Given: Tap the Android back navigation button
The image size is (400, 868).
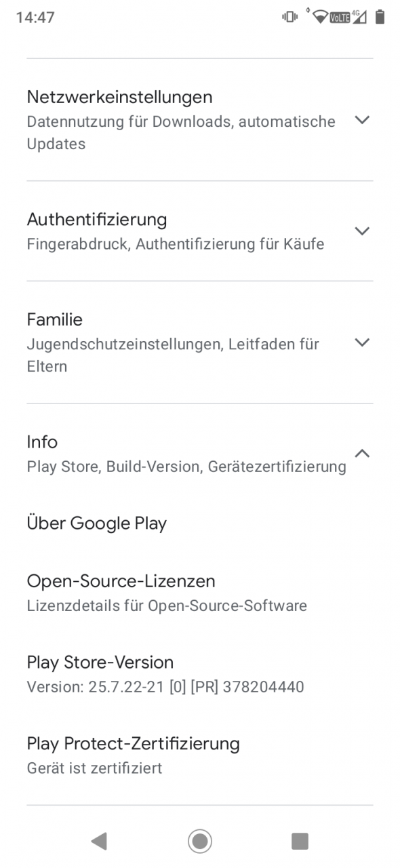Looking at the screenshot, I should point(99,841).
